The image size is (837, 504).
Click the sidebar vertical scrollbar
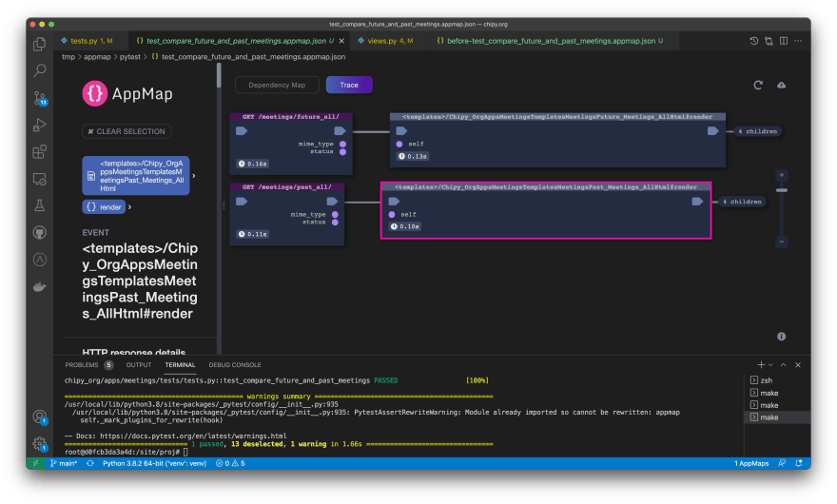point(219,76)
